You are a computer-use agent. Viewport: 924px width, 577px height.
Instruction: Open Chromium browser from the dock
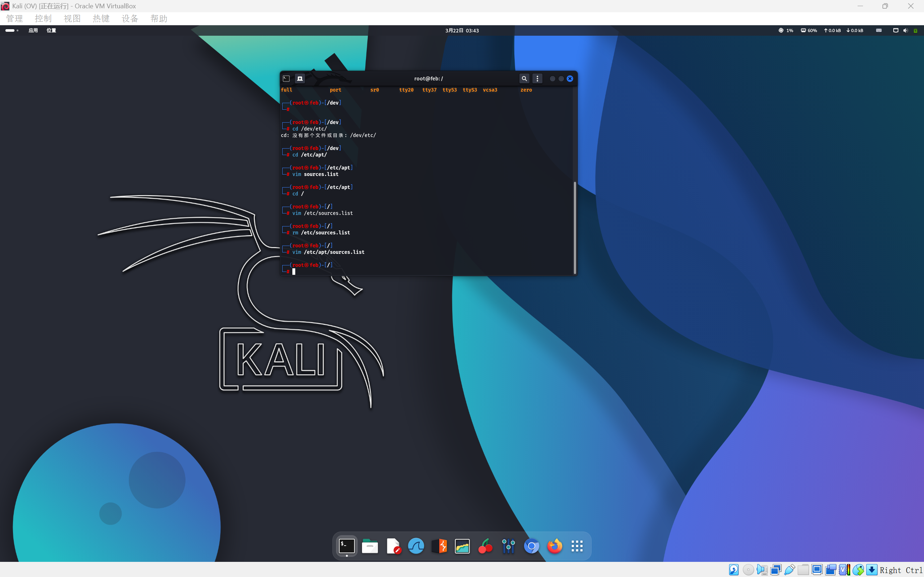pos(532,546)
